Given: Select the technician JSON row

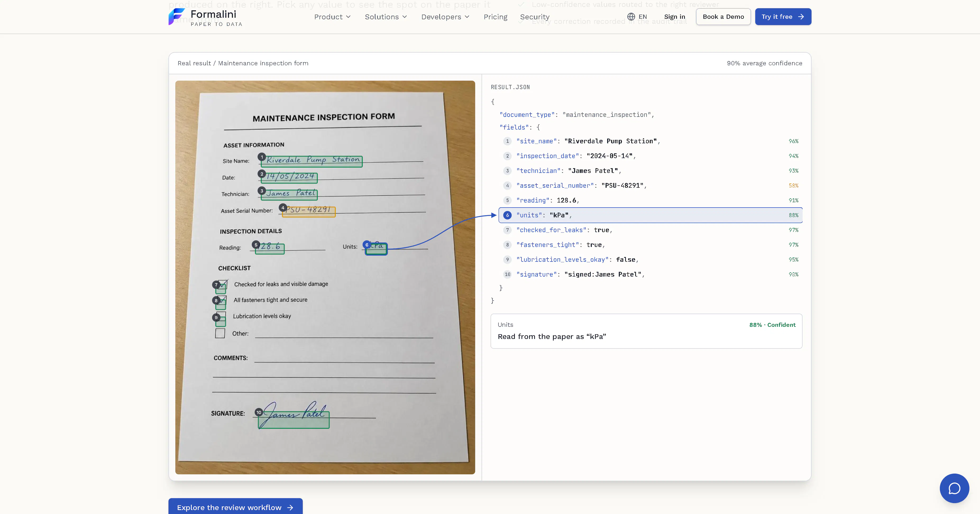Looking at the screenshot, I should (x=651, y=171).
